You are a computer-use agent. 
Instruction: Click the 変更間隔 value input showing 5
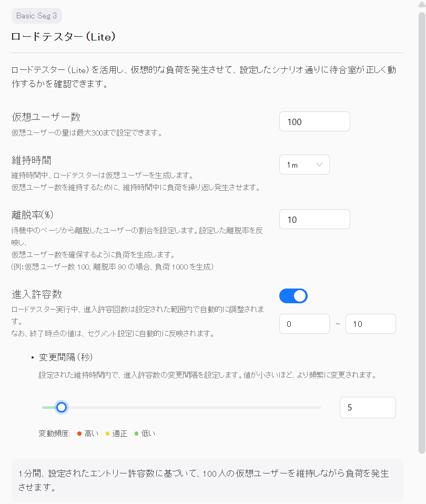pyautogui.click(x=368, y=407)
